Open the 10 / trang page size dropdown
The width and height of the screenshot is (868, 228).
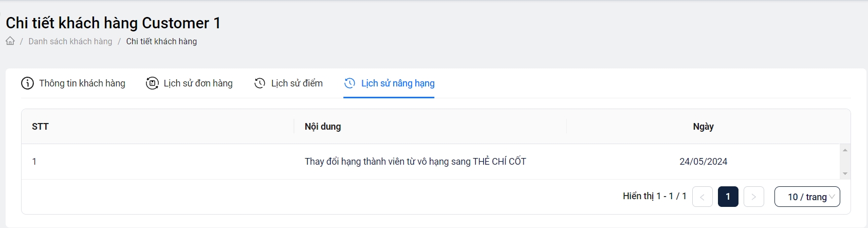tap(807, 197)
